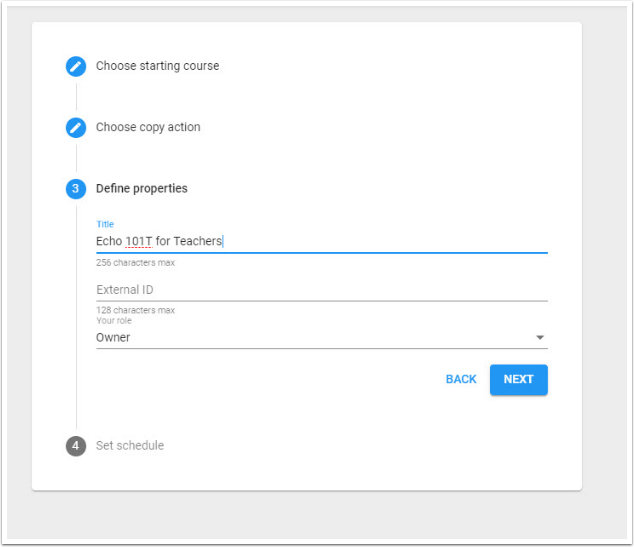Screen dimensions: 634x547
Task: Jump to the Set schedule step
Action: 129,445
